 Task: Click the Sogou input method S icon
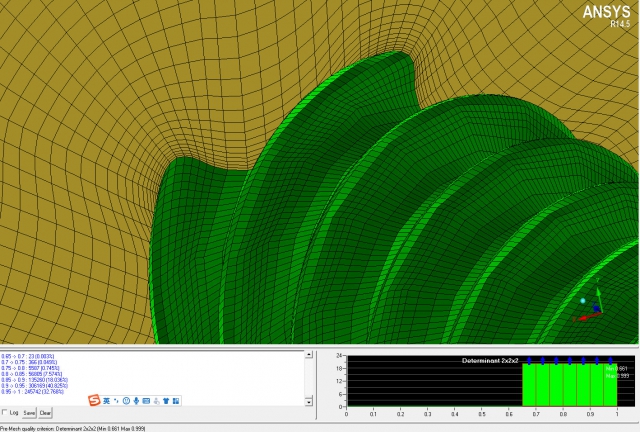[x=94, y=400]
